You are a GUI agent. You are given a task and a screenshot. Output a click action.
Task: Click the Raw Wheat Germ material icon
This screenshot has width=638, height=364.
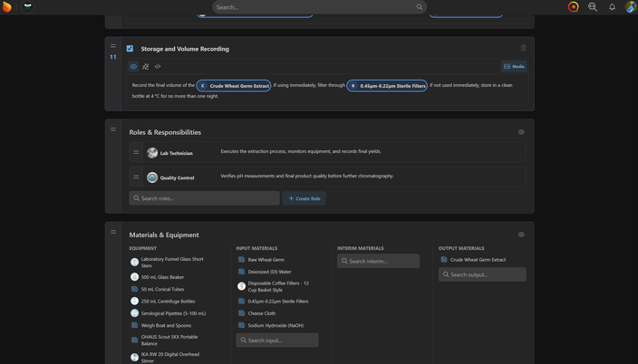(x=241, y=260)
